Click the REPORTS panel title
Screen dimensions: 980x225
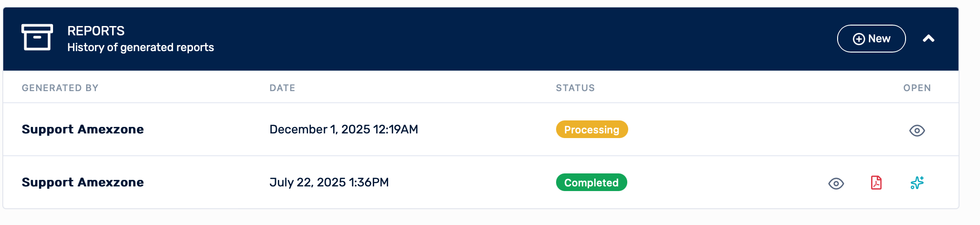point(96,31)
